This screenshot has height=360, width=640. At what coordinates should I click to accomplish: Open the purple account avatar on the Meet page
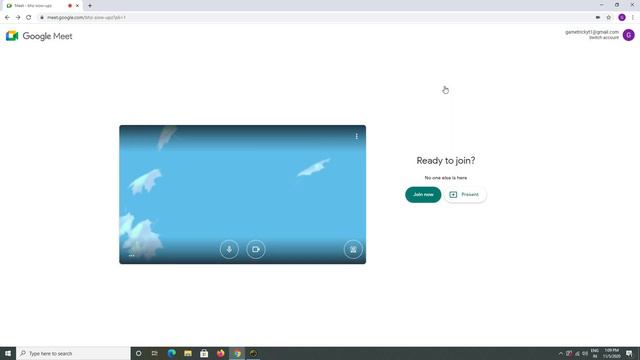(629, 35)
